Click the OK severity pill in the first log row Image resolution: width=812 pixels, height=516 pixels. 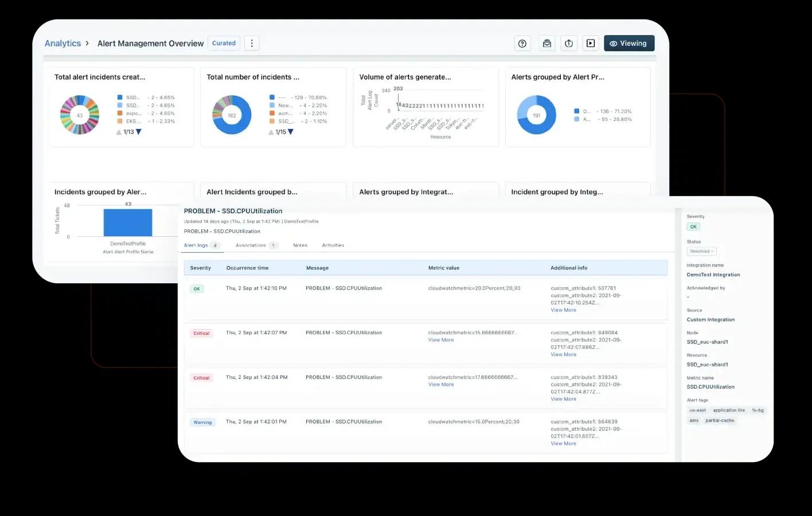click(x=197, y=288)
